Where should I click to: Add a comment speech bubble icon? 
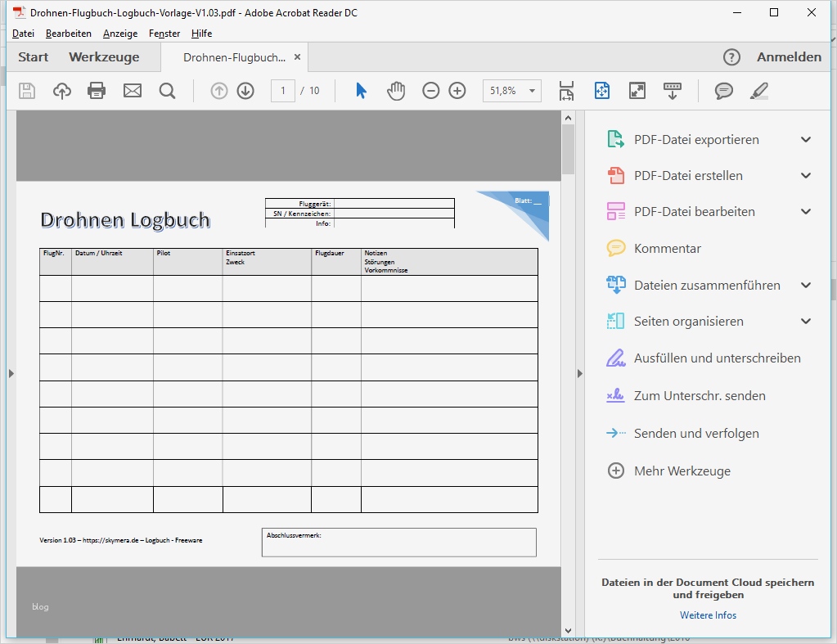point(724,91)
